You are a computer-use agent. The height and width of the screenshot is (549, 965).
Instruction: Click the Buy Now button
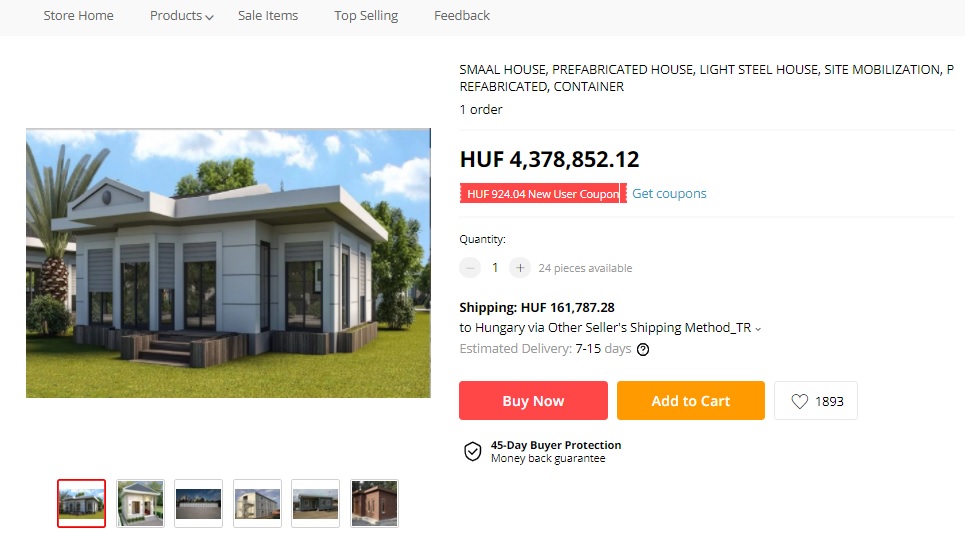coord(533,401)
